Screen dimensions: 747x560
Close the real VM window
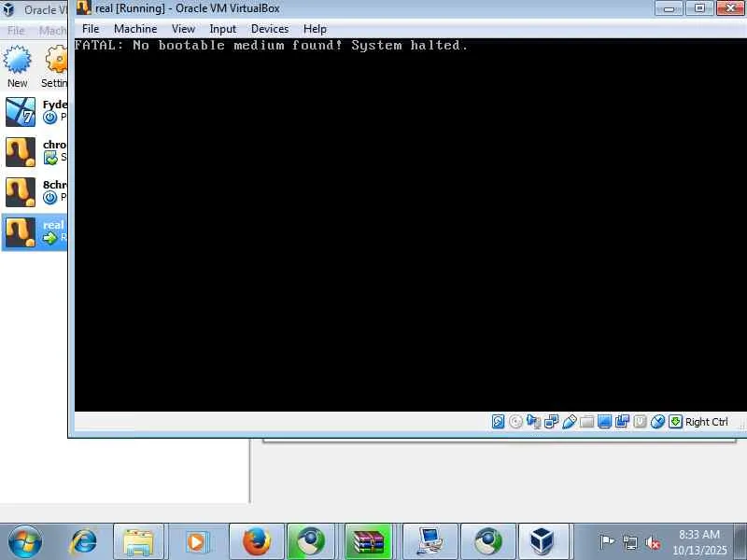point(730,8)
